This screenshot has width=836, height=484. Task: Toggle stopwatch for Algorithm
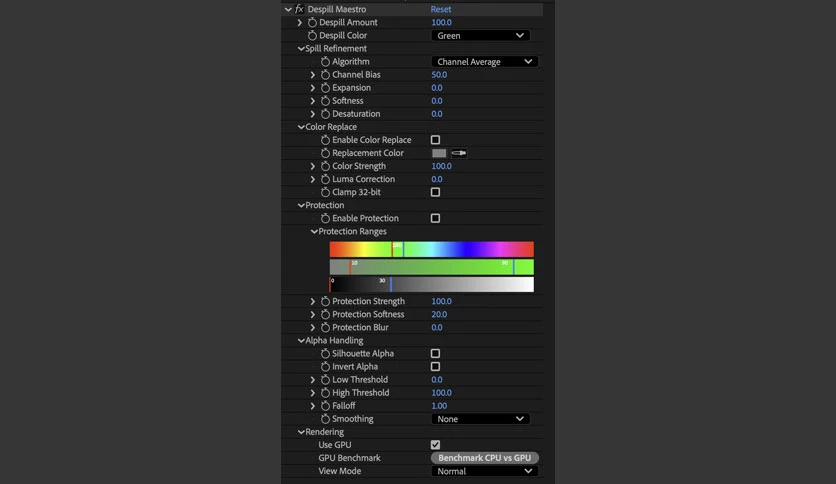pos(325,61)
